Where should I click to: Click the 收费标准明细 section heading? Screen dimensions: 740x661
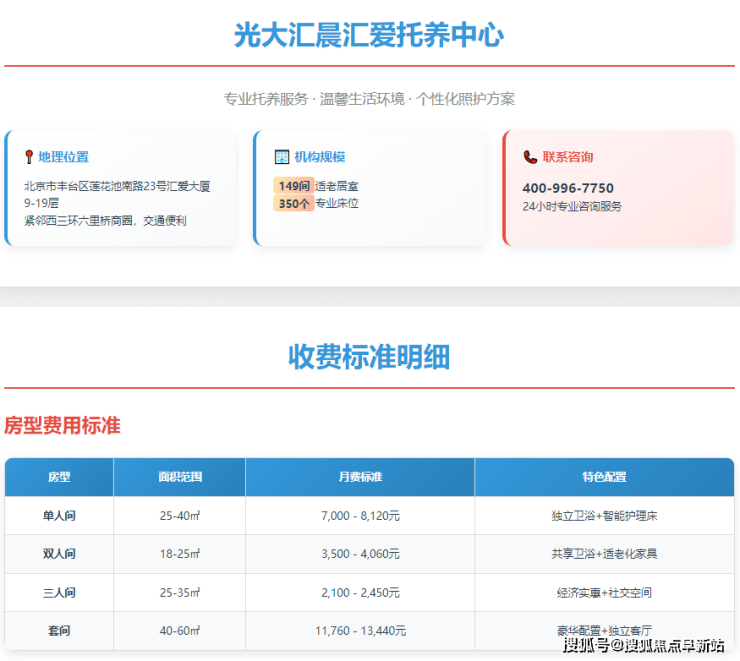click(369, 357)
